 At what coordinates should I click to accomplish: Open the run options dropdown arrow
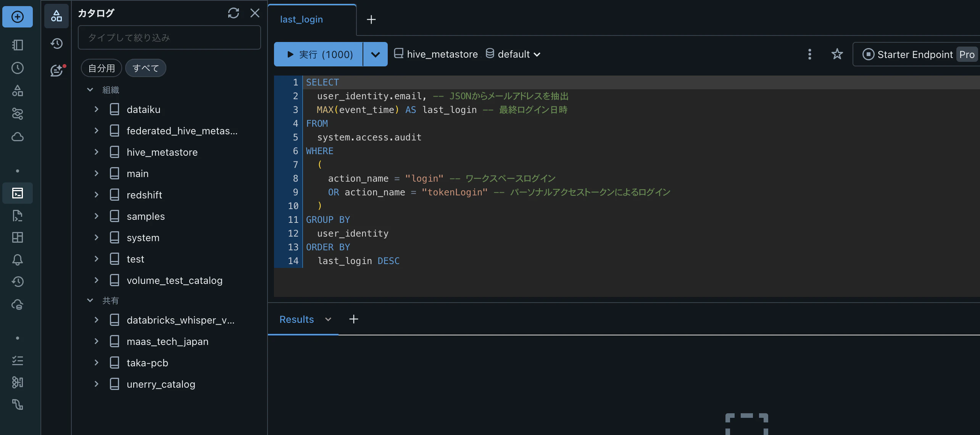click(x=376, y=54)
